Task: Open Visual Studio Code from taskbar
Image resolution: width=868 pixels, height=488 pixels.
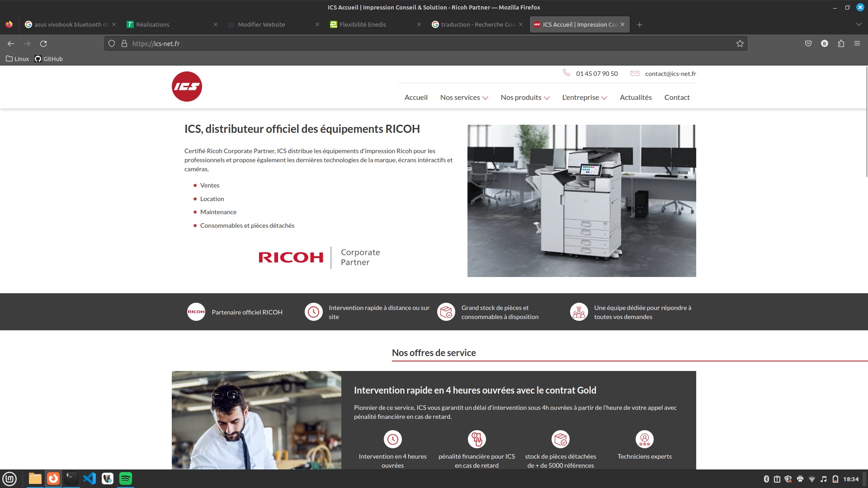Action: [x=90, y=479]
